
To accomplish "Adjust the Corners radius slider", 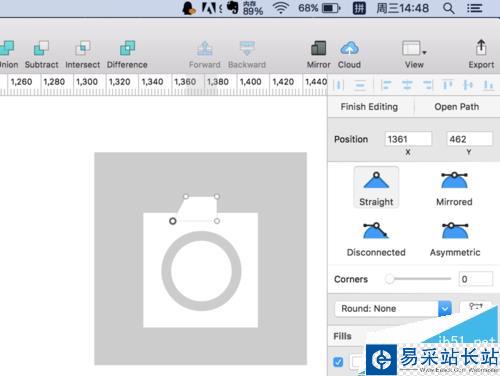I will tap(418, 279).
